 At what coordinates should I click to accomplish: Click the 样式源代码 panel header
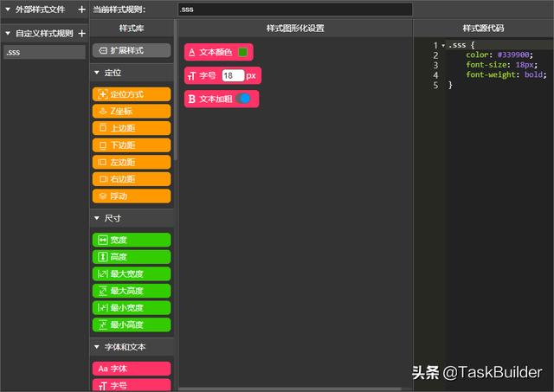pyautogui.click(x=483, y=29)
